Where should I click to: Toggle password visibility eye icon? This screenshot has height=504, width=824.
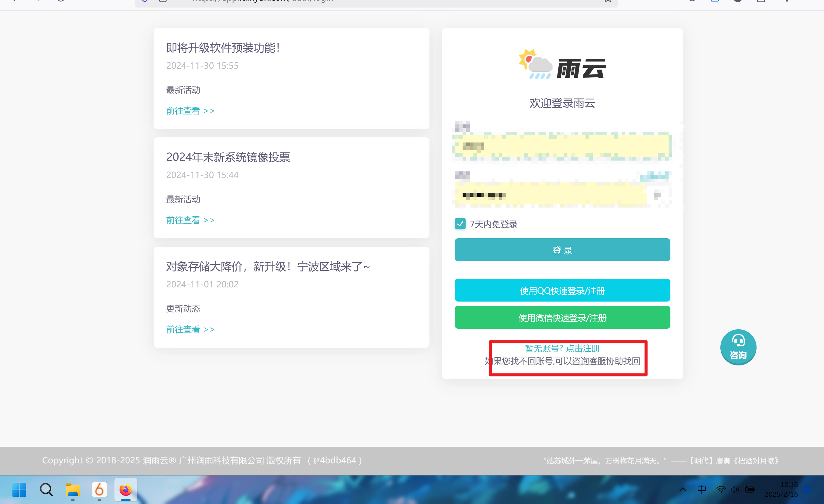pos(658,195)
